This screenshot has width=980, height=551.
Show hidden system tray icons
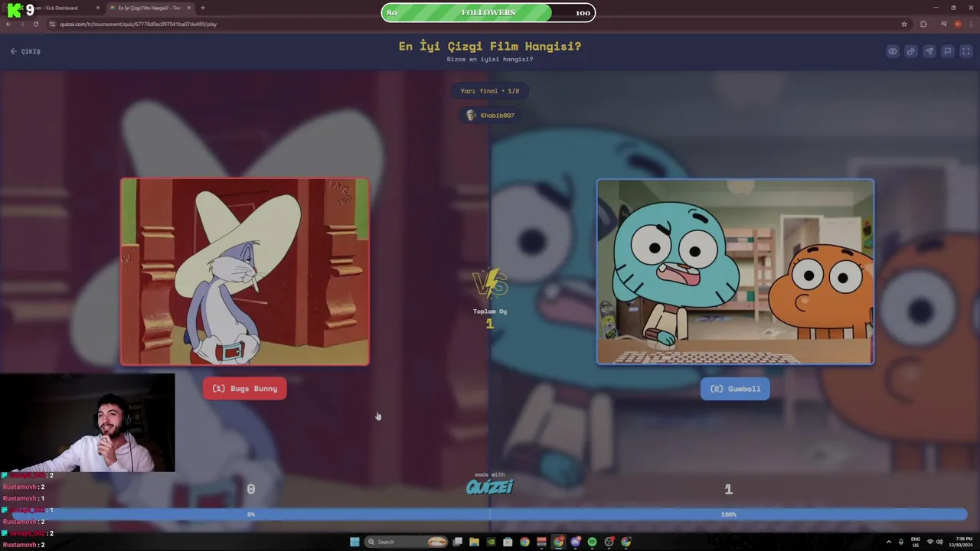tap(889, 542)
